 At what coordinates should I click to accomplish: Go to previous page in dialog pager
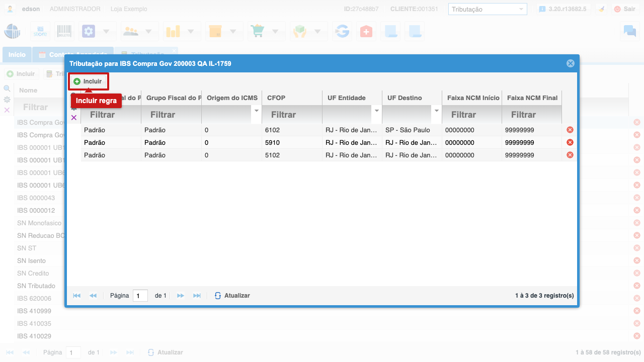tap(93, 296)
